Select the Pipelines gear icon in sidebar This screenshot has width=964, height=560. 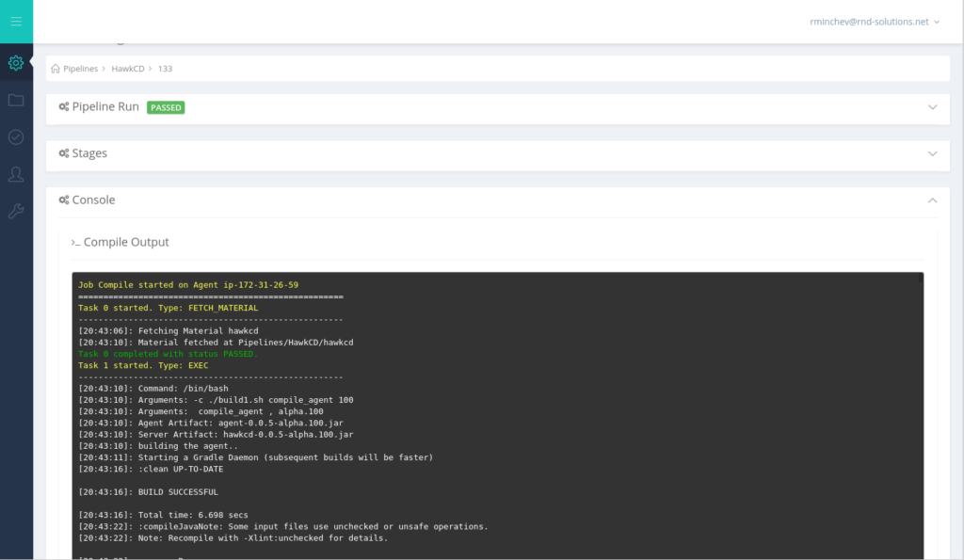tap(16, 63)
